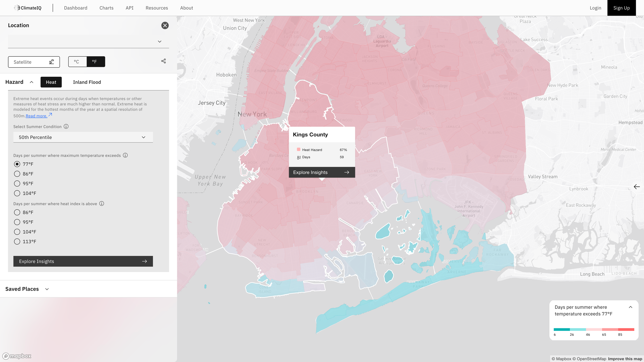Open the 50th Percentile dropdown
This screenshot has height=362, width=644.
pyautogui.click(x=83, y=137)
